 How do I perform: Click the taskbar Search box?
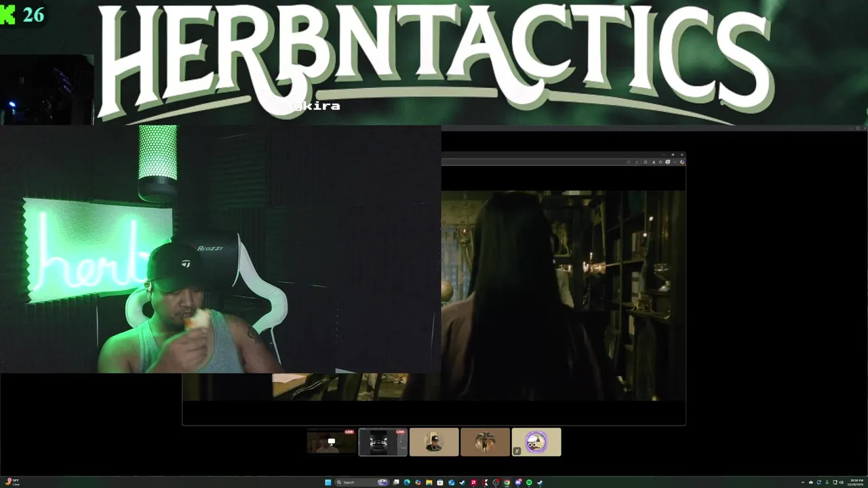(362, 483)
